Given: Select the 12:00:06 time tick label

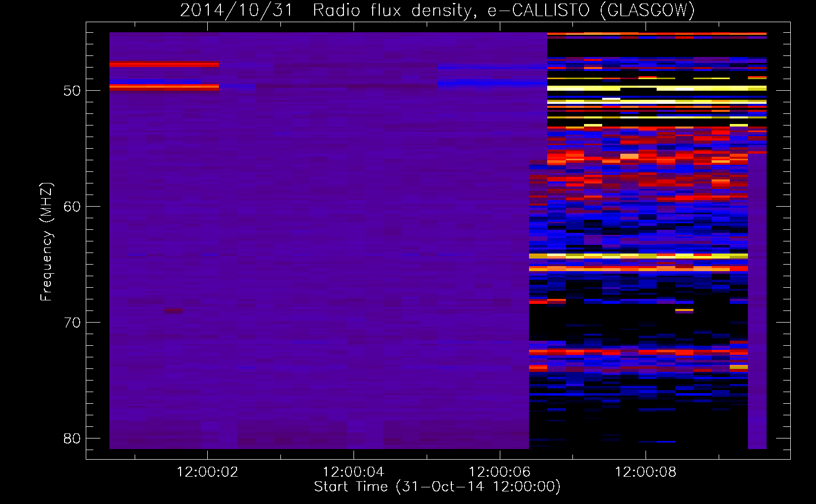Looking at the screenshot, I should pos(500,472).
